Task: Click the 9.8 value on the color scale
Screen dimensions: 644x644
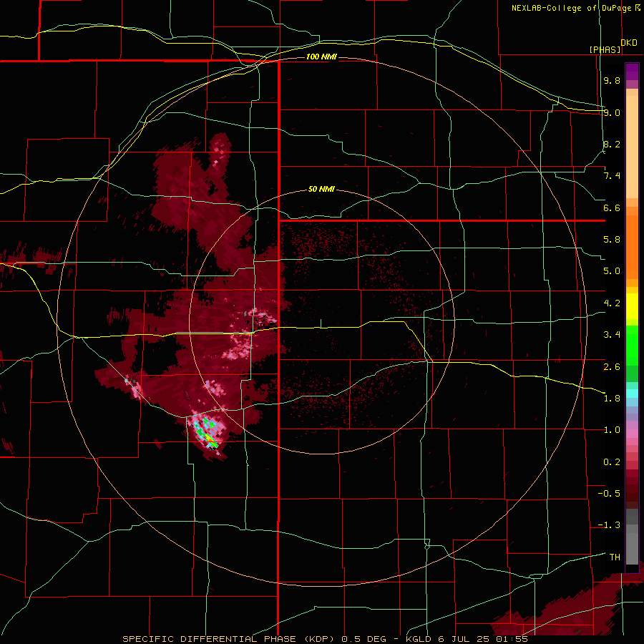Action: click(612, 80)
